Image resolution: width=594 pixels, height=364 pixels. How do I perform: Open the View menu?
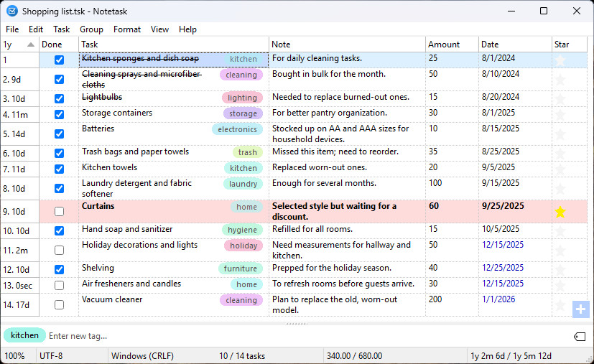pos(159,29)
